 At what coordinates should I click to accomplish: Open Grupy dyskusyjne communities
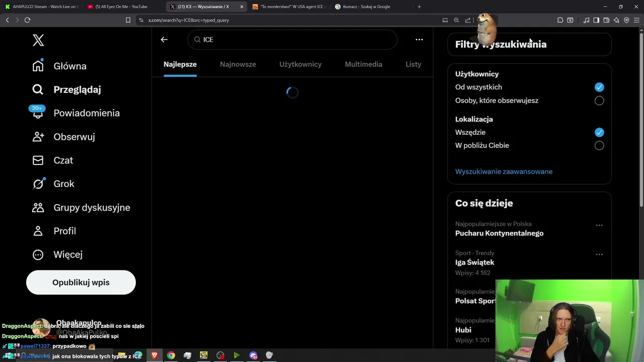click(x=81, y=208)
